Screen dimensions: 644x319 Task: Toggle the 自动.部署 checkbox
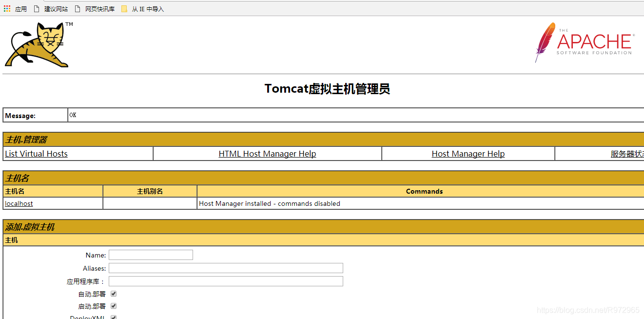point(114,294)
